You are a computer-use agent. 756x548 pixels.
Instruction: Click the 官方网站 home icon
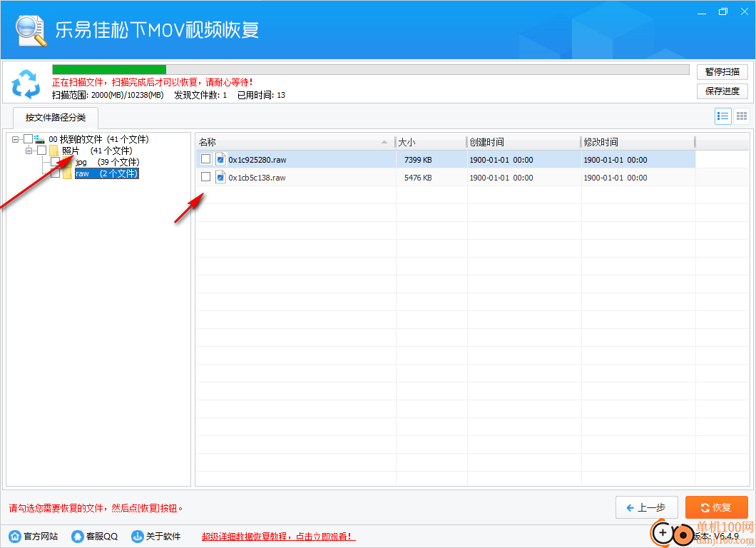coord(15,536)
